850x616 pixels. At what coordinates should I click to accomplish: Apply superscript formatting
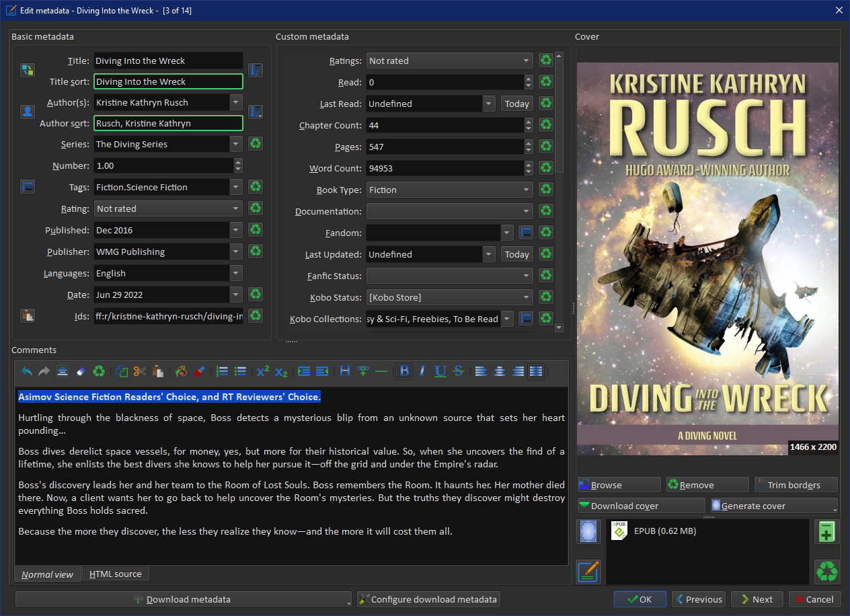click(263, 371)
